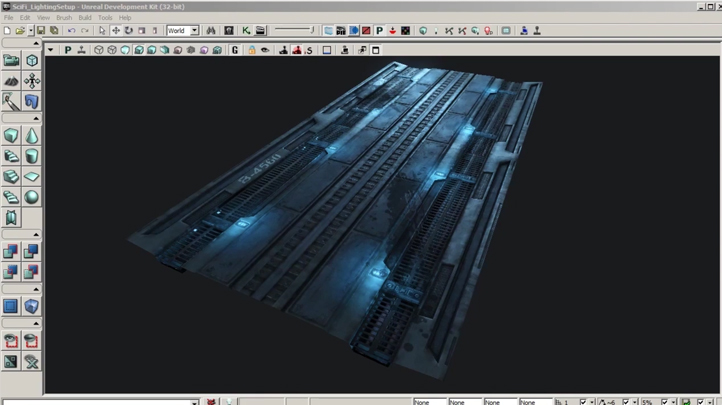
Task: Click the Add Volume icon
Action: (32, 306)
